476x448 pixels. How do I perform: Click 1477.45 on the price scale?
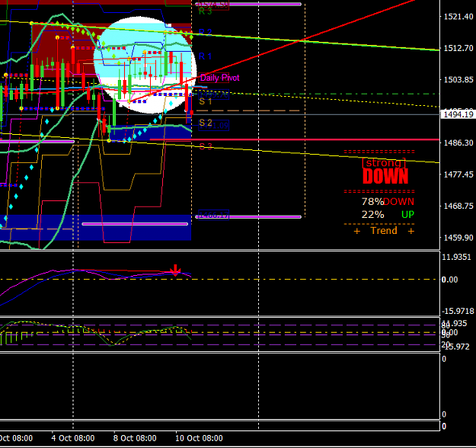pyautogui.click(x=458, y=174)
